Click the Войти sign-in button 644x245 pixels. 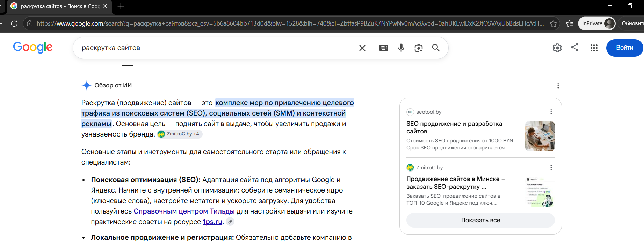click(x=624, y=48)
